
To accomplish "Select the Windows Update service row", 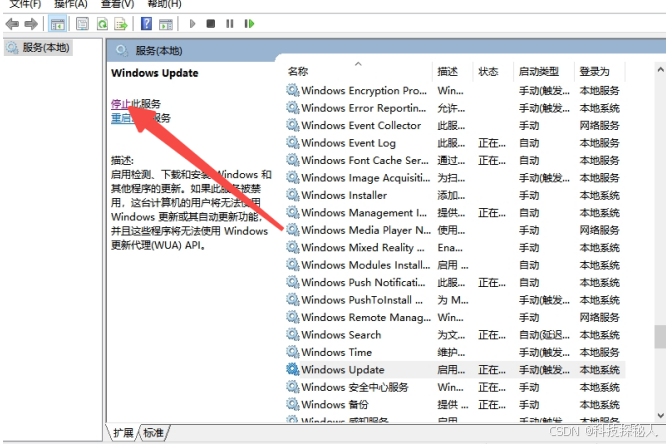I will point(454,370).
